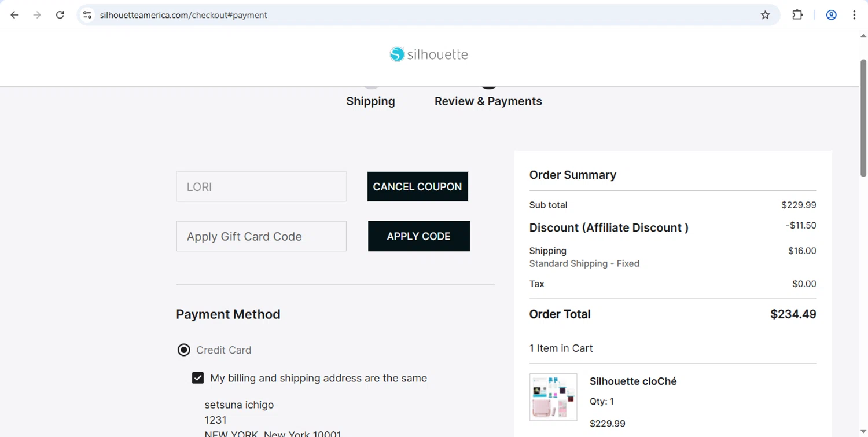Image resolution: width=868 pixels, height=437 pixels.
Task: Open the Chrome three-dot menu
Action: pos(854,15)
